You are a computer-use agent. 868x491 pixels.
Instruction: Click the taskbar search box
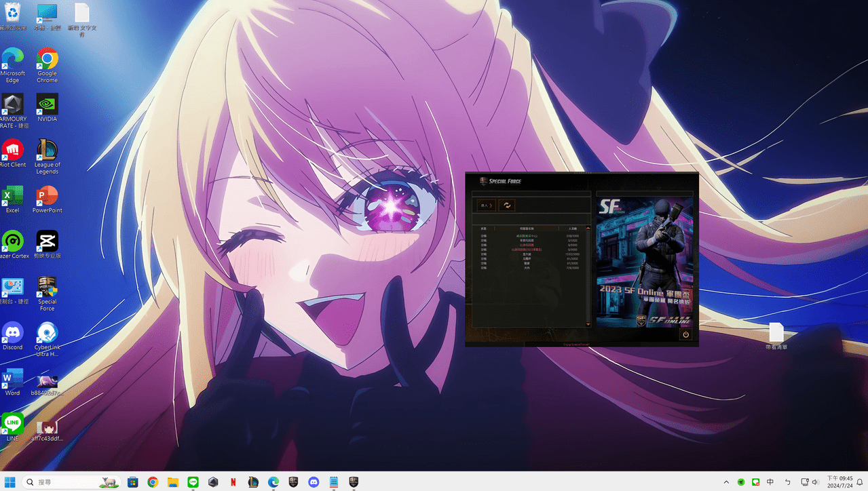tap(68, 482)
